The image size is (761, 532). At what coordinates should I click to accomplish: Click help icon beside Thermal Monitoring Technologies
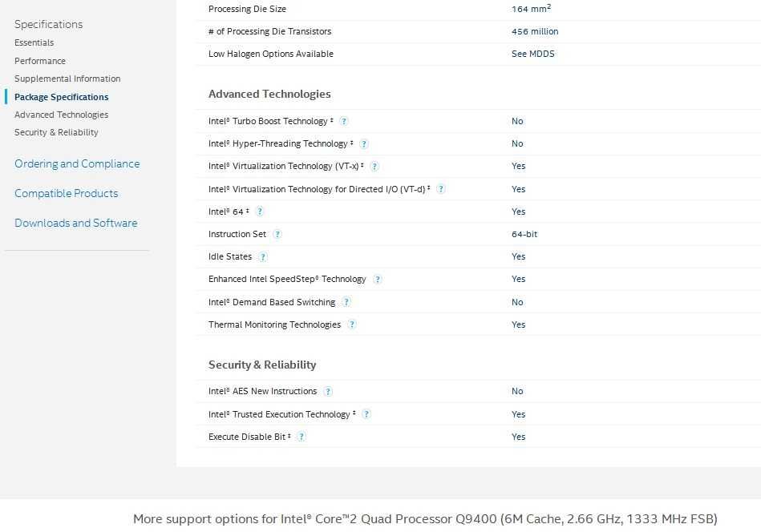point(352,324)
